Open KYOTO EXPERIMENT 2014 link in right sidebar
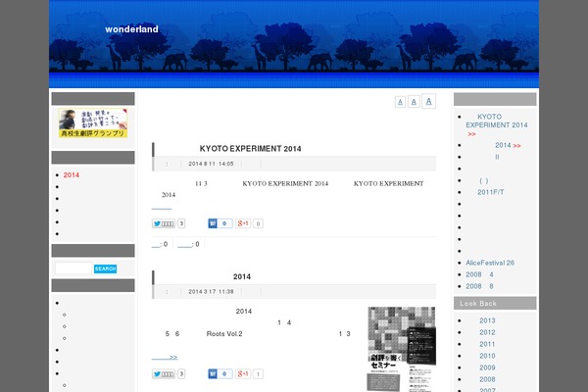 click(x=497, y=121)
